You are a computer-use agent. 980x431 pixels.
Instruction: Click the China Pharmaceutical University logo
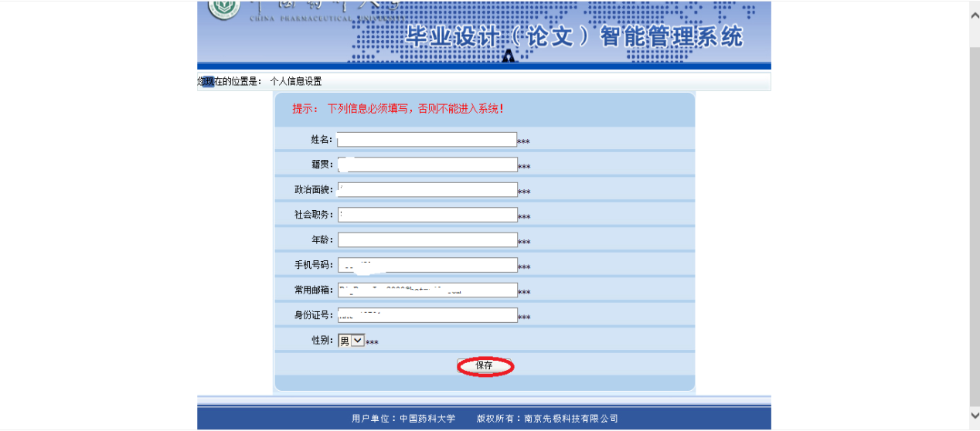(x=223, y=9)
